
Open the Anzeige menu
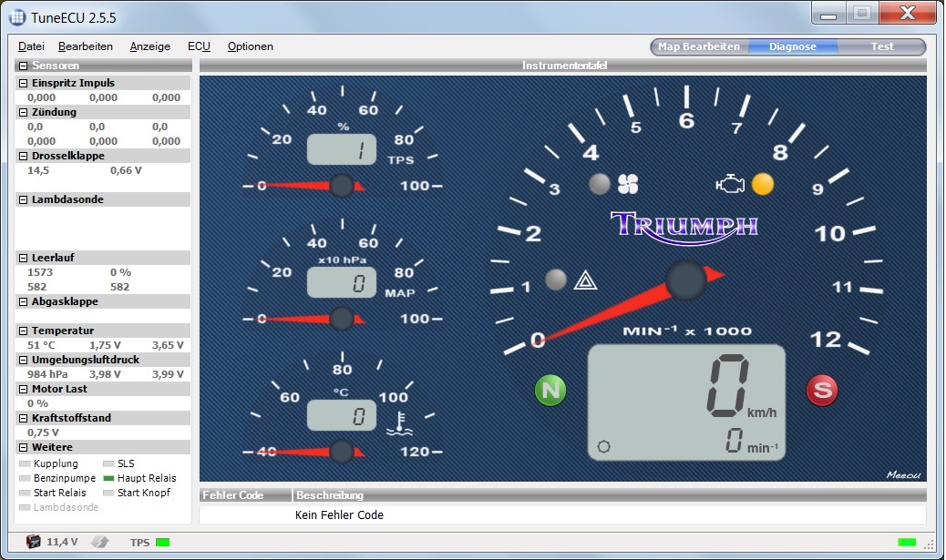point(150,46)
